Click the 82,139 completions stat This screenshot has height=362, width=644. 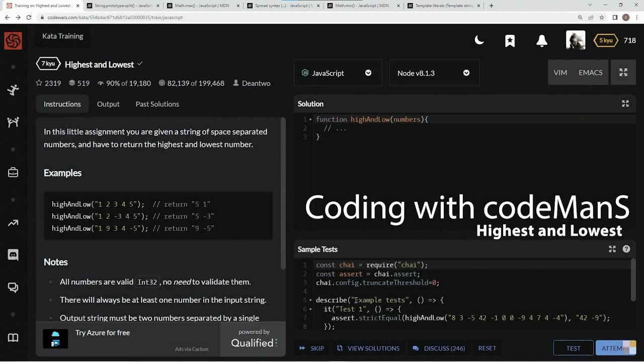(x=191, y=83)
